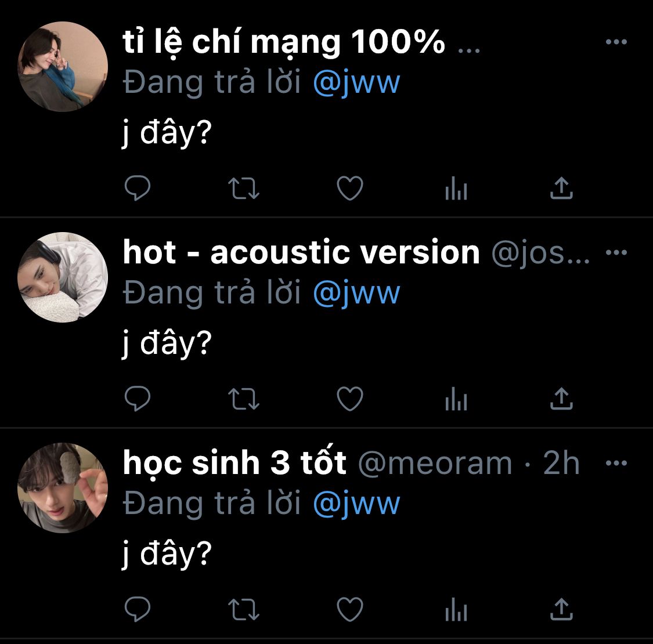Open @jww mention in first tweet
653x644 pixels.
356,83
